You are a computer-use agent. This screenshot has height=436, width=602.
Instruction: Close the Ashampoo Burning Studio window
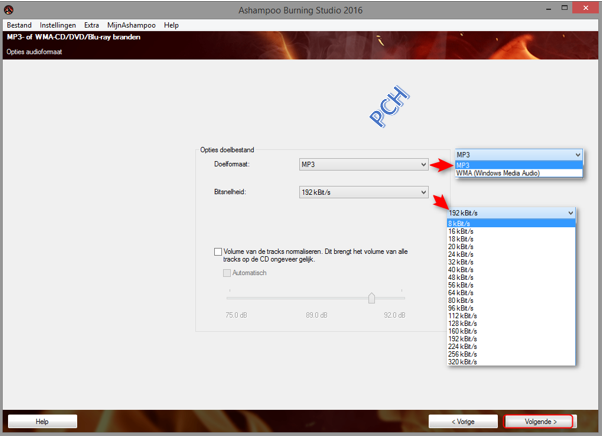[585, 8]
